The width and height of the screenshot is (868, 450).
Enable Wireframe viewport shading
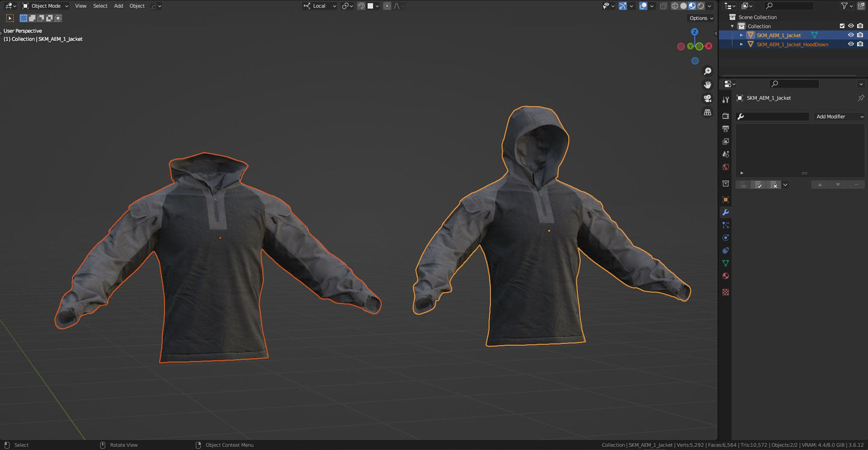click(675, 5)
